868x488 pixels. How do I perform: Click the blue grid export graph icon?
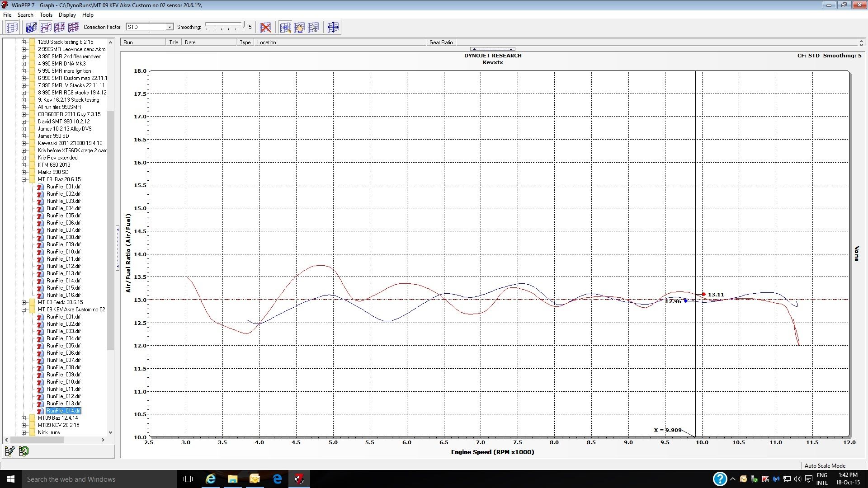[x=31, y=28]
